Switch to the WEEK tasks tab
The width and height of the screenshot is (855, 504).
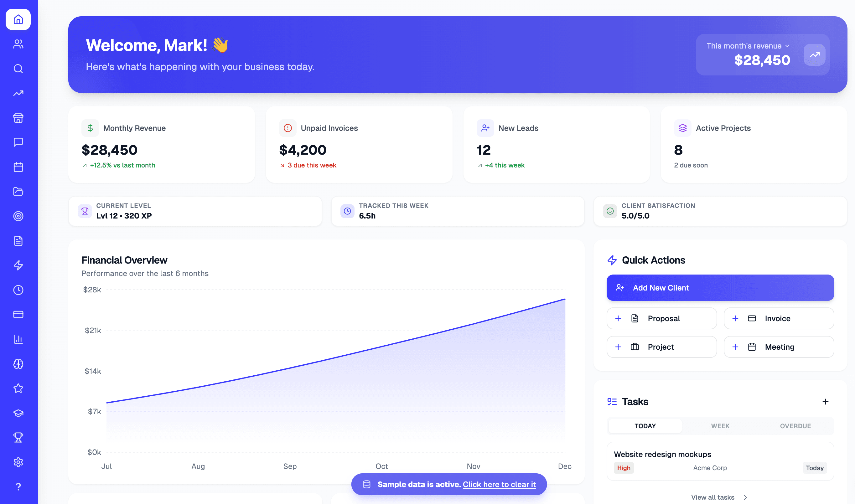[x=720, y=426]
